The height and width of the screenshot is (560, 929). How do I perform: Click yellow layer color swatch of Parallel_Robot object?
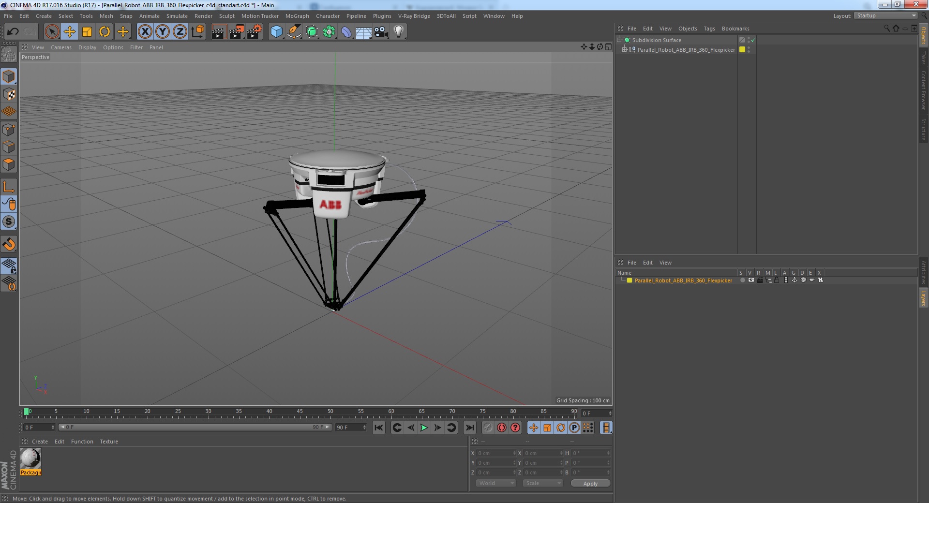[742, 49]
